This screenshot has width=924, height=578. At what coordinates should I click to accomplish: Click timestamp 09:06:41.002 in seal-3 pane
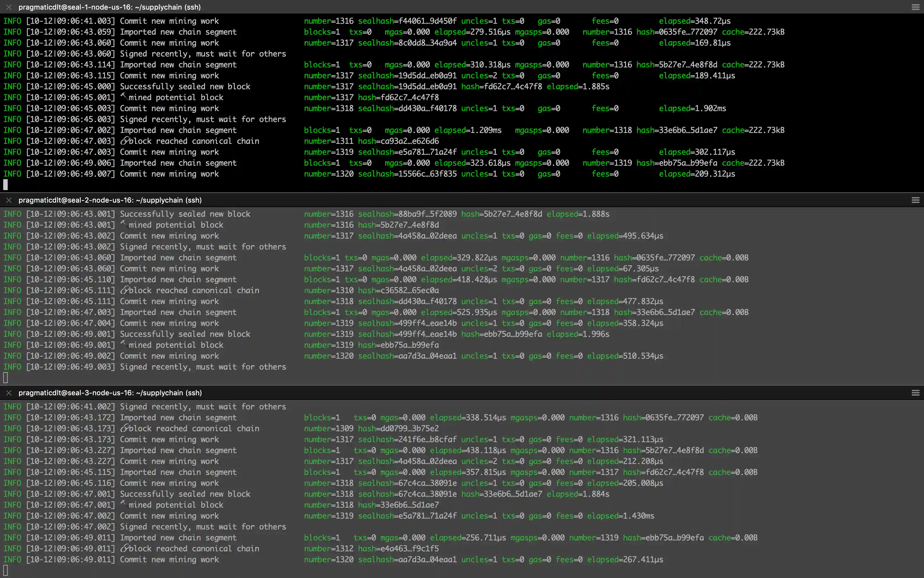[70, 407]
